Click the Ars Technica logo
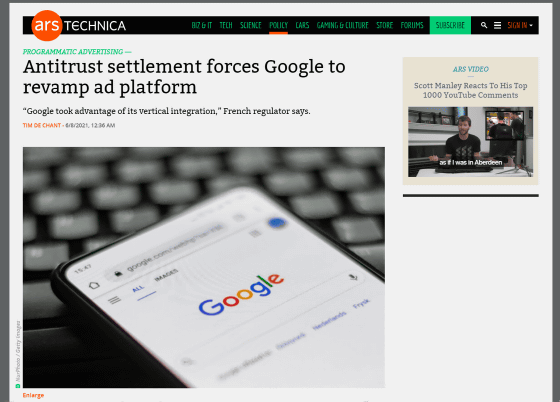Image resolution: width=560 pixels, height=402 pixels. (x=79, y=25)
